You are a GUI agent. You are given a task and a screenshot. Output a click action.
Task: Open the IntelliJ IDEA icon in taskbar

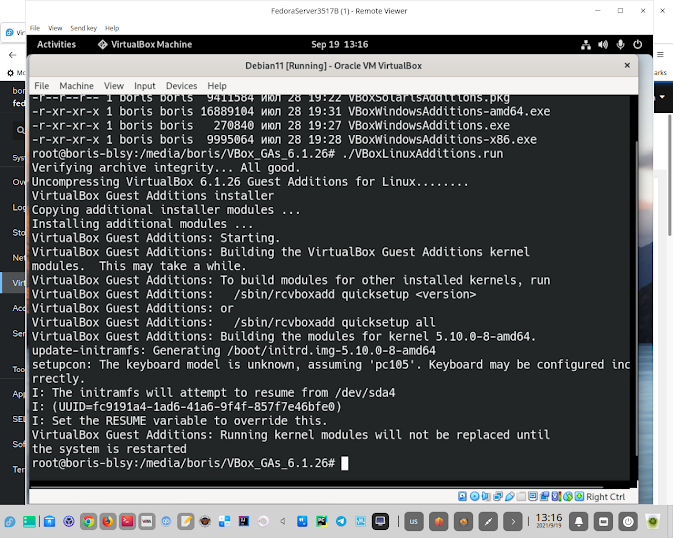tap(244, 521)
